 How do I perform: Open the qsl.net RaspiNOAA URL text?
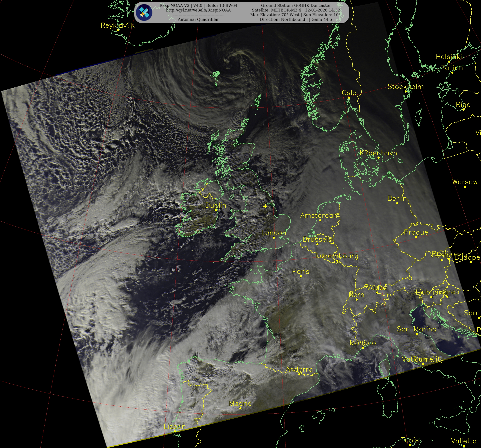198,10
